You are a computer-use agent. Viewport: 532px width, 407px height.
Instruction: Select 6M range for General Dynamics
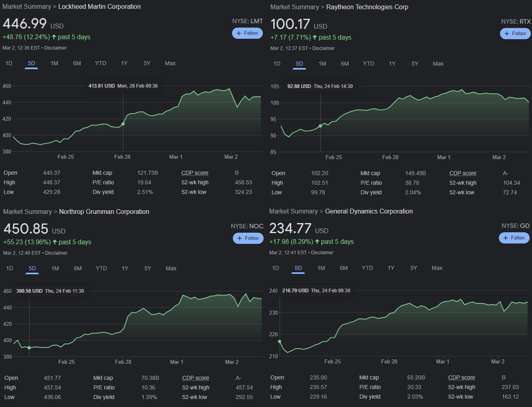tap(344, 268)
